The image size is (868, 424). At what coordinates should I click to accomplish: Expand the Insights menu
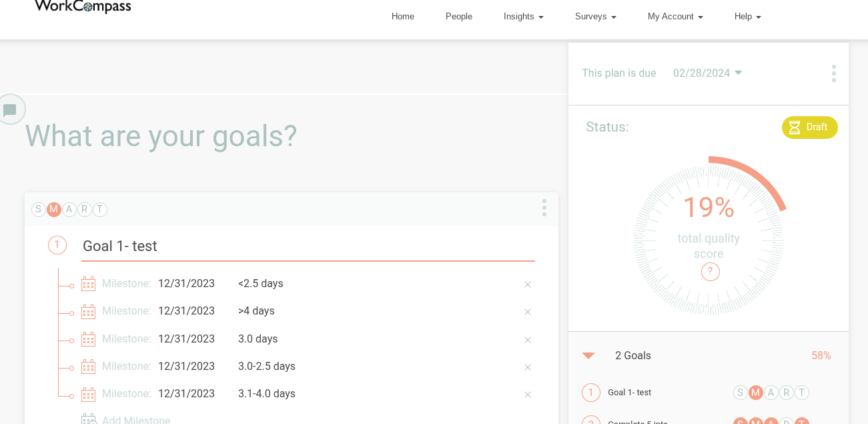coord(523,17)
